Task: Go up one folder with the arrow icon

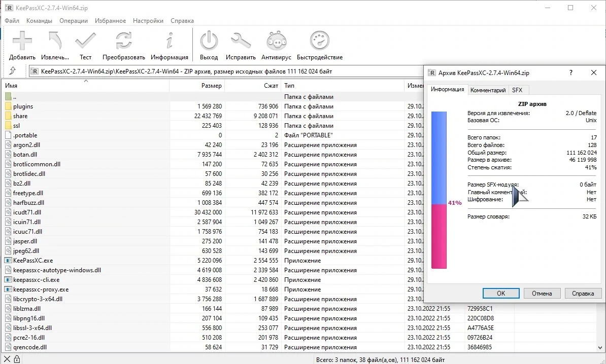Action: click(x=12, y=70)
